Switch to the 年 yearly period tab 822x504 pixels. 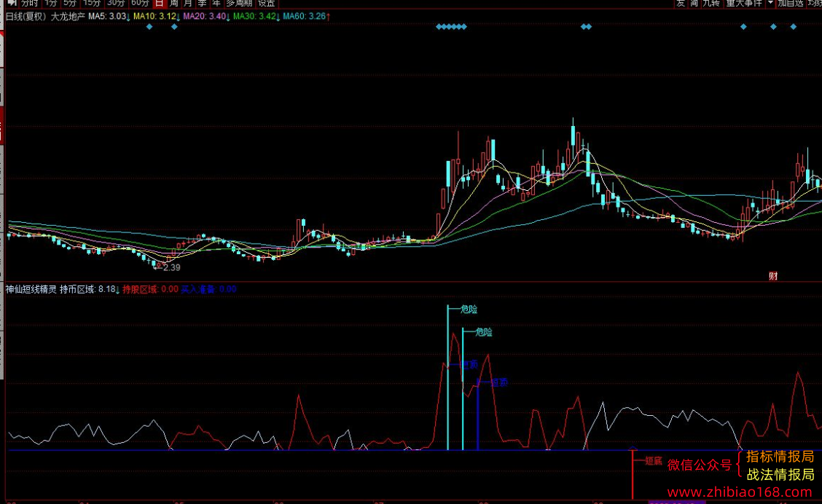point(216,3)
